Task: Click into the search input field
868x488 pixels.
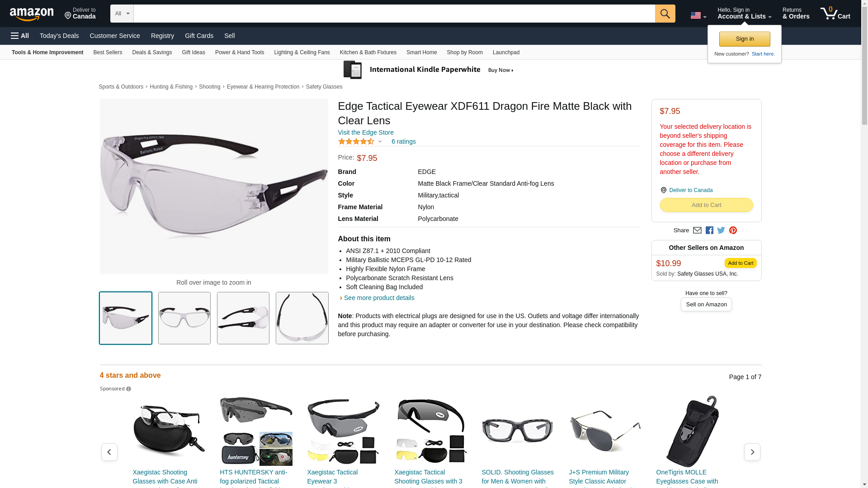Action: (394, 14)
